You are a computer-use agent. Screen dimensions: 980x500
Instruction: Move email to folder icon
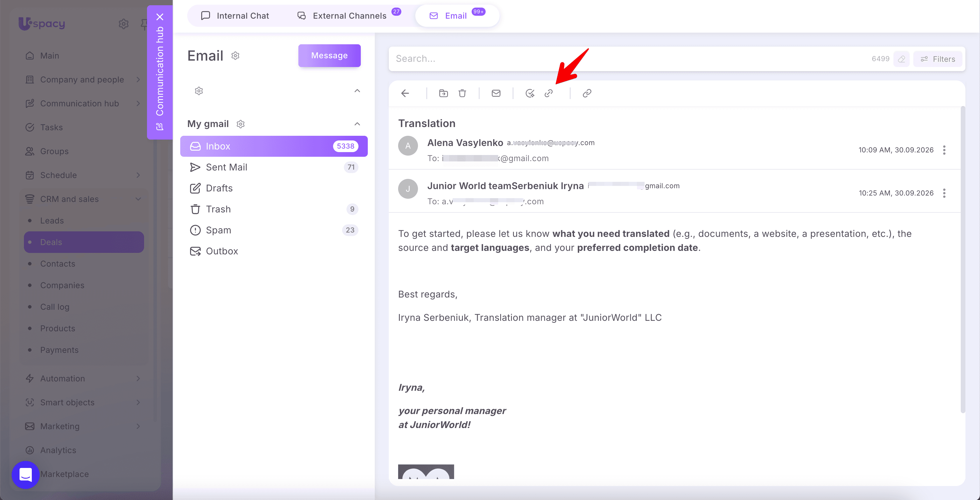443,93
